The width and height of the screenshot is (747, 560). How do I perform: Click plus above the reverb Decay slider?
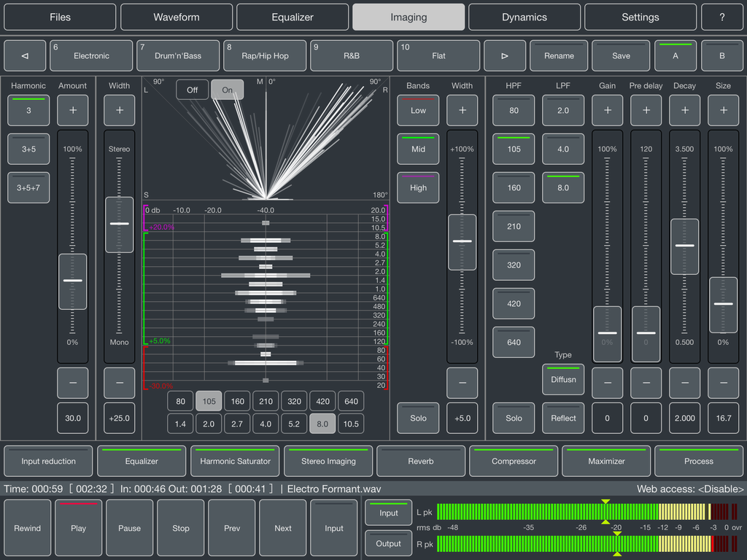[684, 110]
